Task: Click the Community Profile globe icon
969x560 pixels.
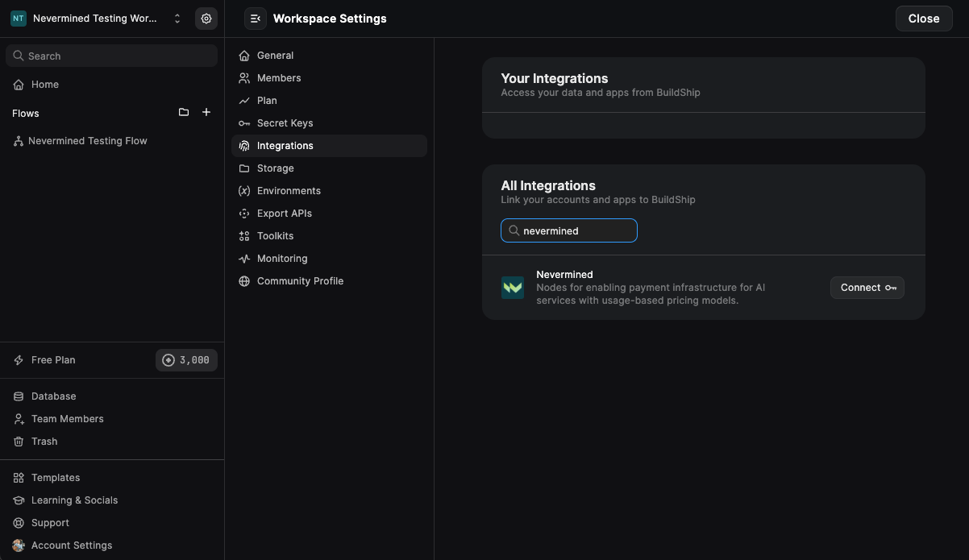Action: [244, 281]
